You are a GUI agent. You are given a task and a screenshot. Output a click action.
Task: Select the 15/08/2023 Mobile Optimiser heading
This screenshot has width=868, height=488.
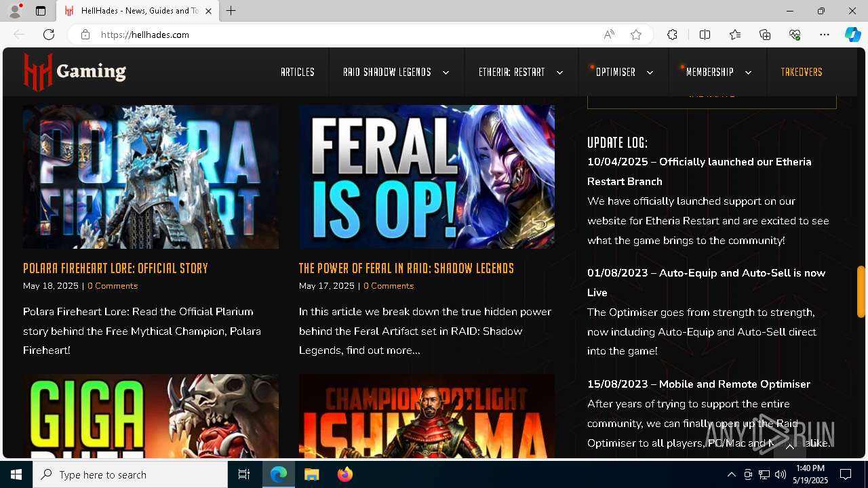pyautogui.click(x=698, y=384)
